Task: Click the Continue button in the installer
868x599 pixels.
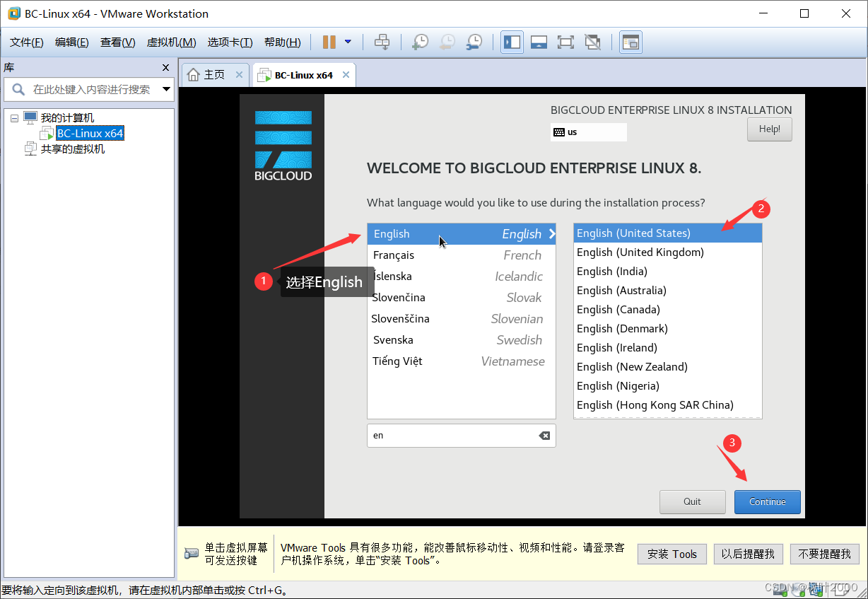Action: click(x=767, y=501)
